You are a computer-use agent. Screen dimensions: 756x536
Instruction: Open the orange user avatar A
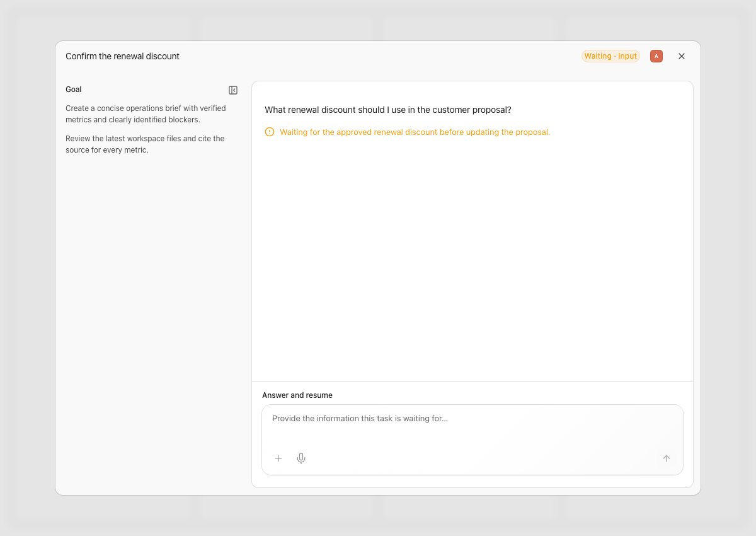pos(656,56)
